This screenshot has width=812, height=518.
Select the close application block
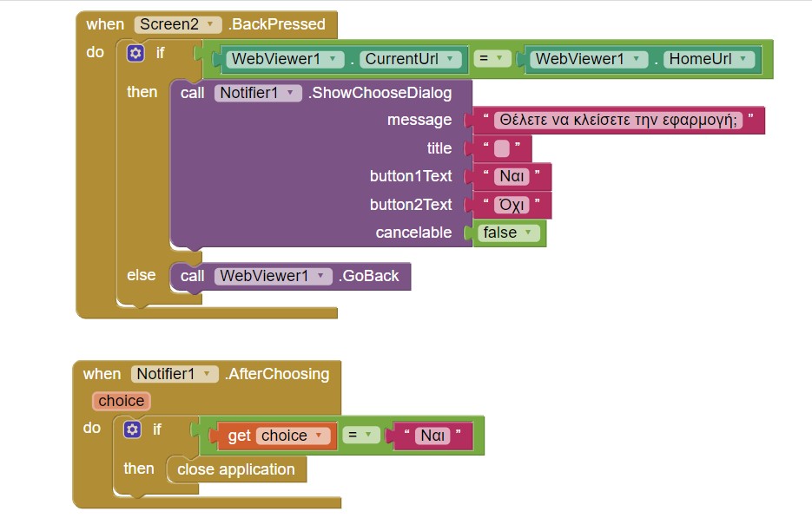point(236,470)
